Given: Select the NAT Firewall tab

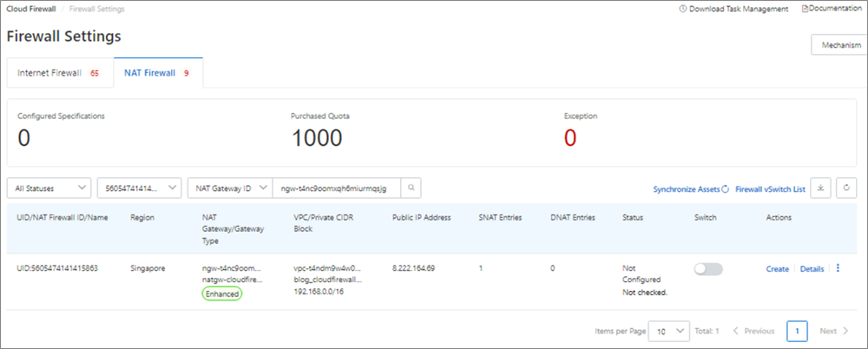Looking at the screenshot, I should pyautogui.click(x=158, y=73).
